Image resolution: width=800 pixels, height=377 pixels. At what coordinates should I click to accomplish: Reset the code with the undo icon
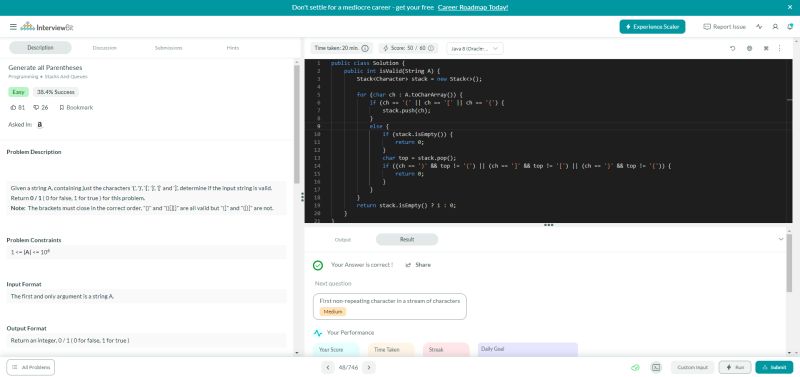[x=733, y=48]
